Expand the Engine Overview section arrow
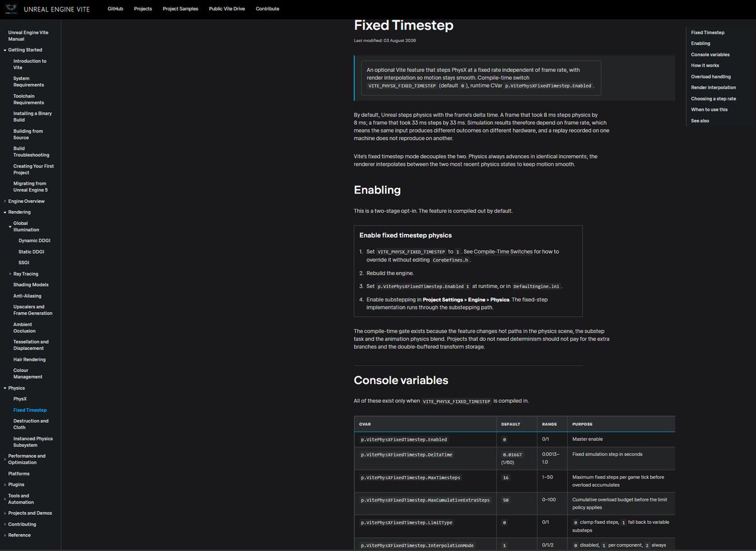756x551 pixels. click(5, 201)
